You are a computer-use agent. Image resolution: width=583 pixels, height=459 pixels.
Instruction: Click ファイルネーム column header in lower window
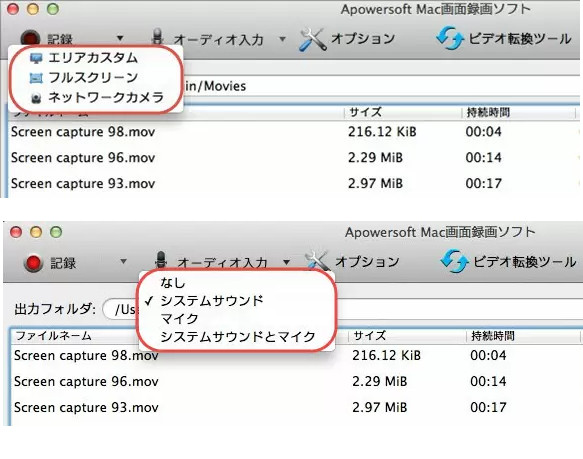(54, 336)
